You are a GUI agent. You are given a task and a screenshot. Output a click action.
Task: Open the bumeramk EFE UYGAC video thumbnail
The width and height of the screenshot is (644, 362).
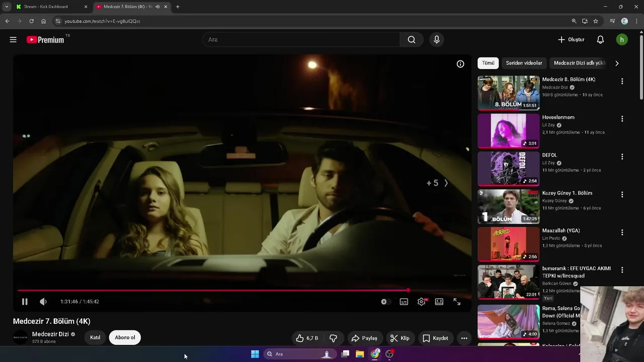coord(509,282)
